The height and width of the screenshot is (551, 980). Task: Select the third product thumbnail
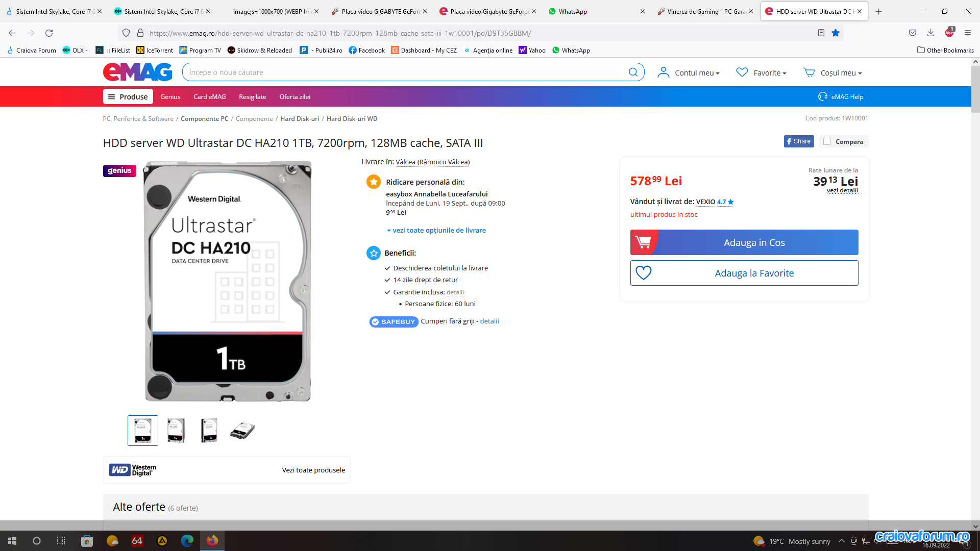point(209,431)
